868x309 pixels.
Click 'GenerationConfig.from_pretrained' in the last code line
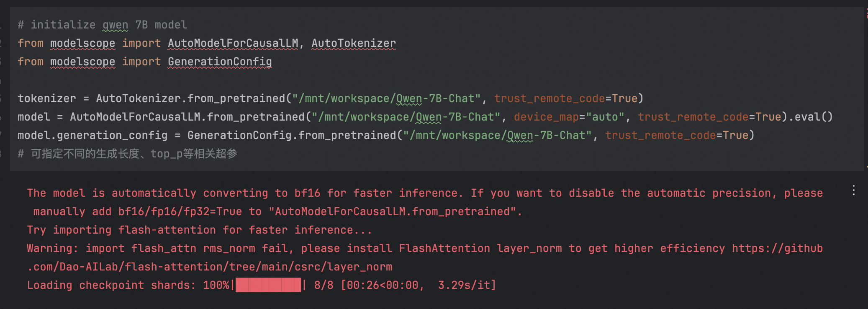pyautogui.click(x=291, y=135)
